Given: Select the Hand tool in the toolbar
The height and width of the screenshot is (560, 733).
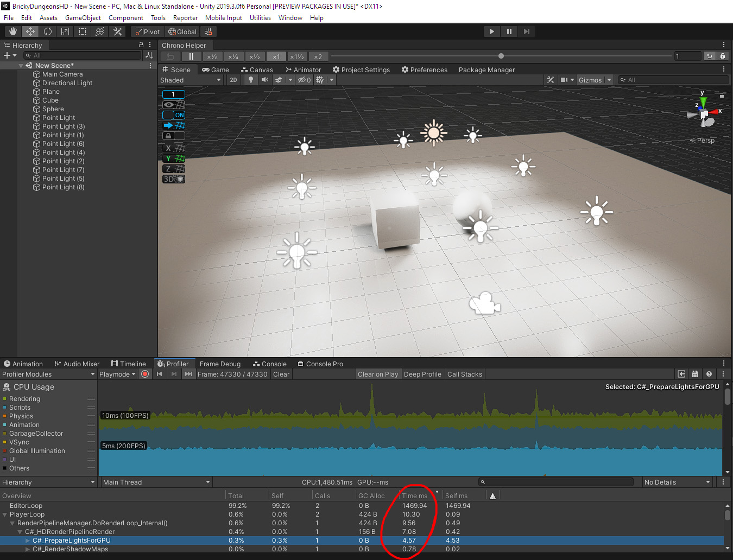Looking at the screenshot, I should coord(12,31).
